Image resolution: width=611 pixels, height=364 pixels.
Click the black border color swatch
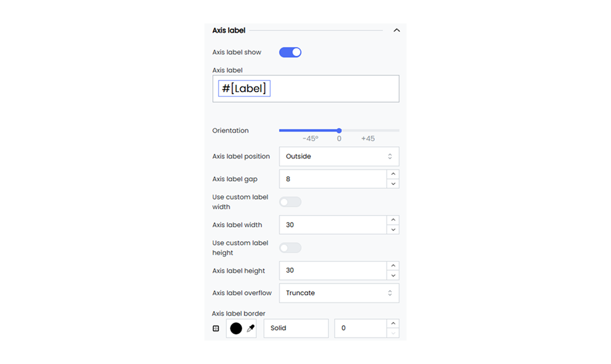point(236,328)
